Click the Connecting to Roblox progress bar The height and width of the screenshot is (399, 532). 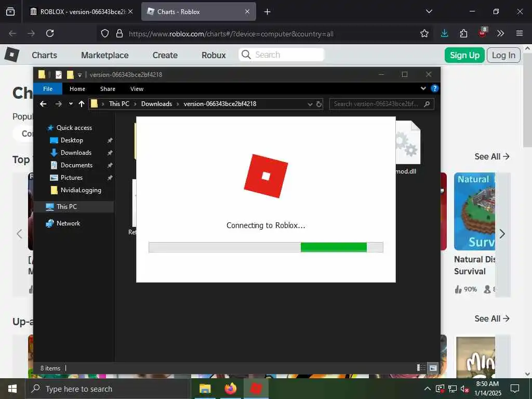click(265, 247)
